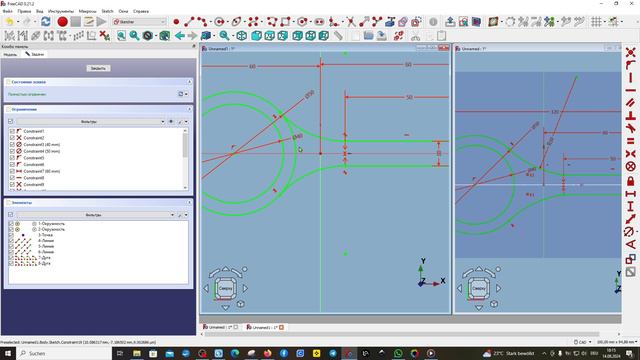Click the constraints list vertical scrollbar
Image resolution: width=640 pixels, height=360 pixels.
pyautogui.click(x=185, y=146)
